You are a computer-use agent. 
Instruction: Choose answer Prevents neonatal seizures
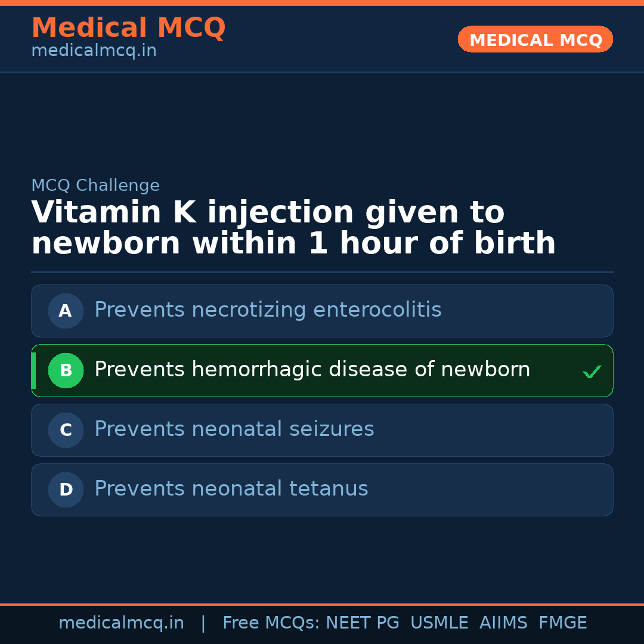coord(234,429)
